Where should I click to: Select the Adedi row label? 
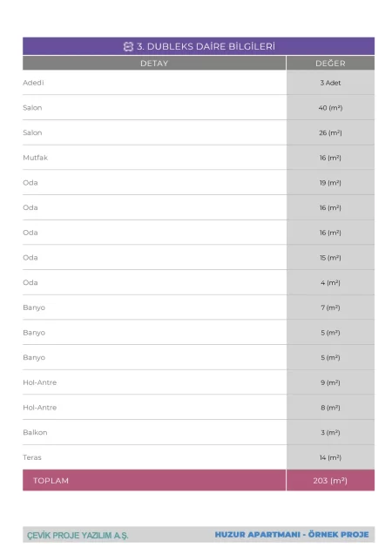(34, 83)
